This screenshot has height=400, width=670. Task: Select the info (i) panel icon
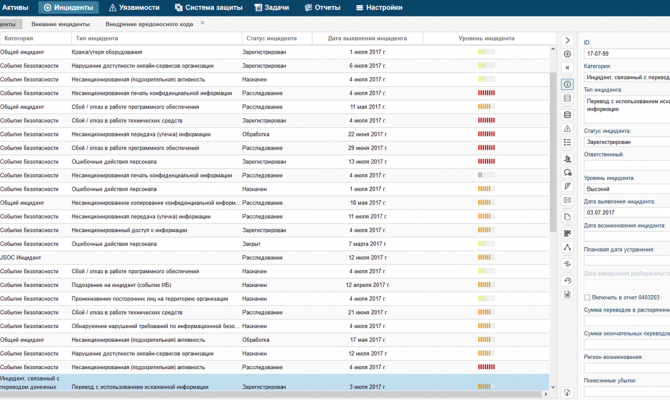pyautogui.click(x=567, y=84)
